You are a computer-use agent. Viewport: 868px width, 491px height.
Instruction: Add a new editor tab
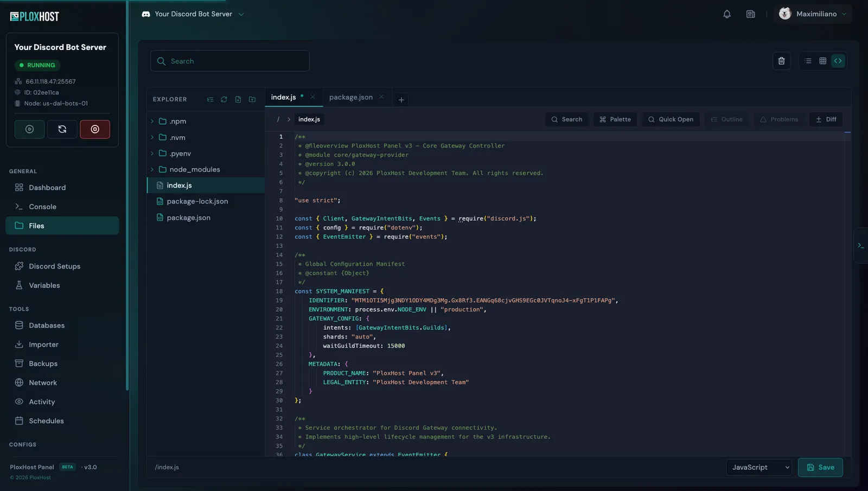(x=401, y=100)
